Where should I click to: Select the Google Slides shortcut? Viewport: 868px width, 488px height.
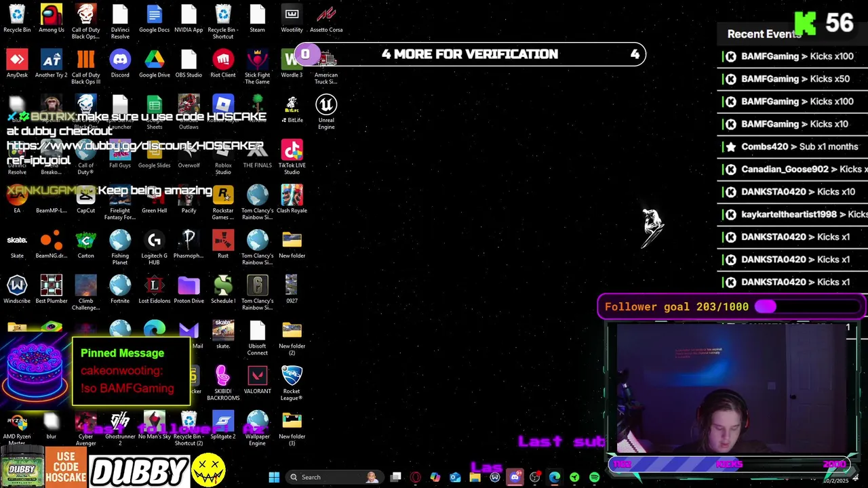pos(154,154)
